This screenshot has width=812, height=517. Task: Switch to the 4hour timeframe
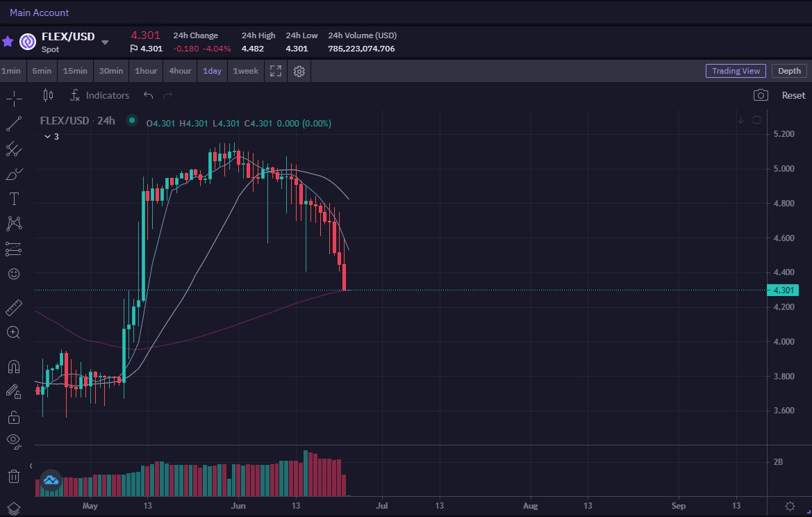[x=180, y=71]
